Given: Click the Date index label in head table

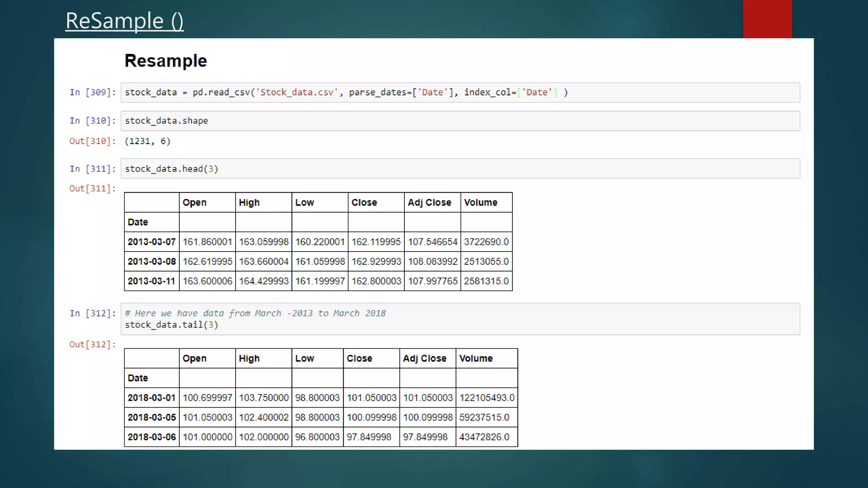Looking at the screenshot, I should [138, 222].
